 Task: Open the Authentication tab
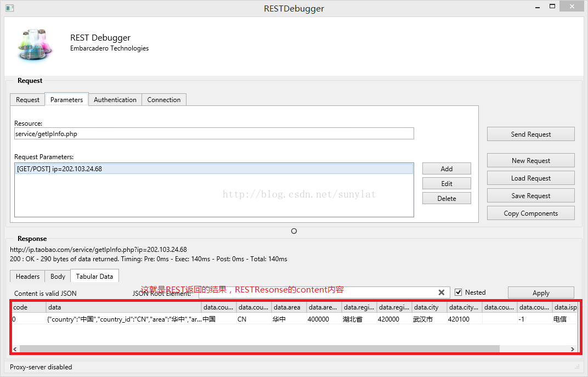tap(115, 100)
